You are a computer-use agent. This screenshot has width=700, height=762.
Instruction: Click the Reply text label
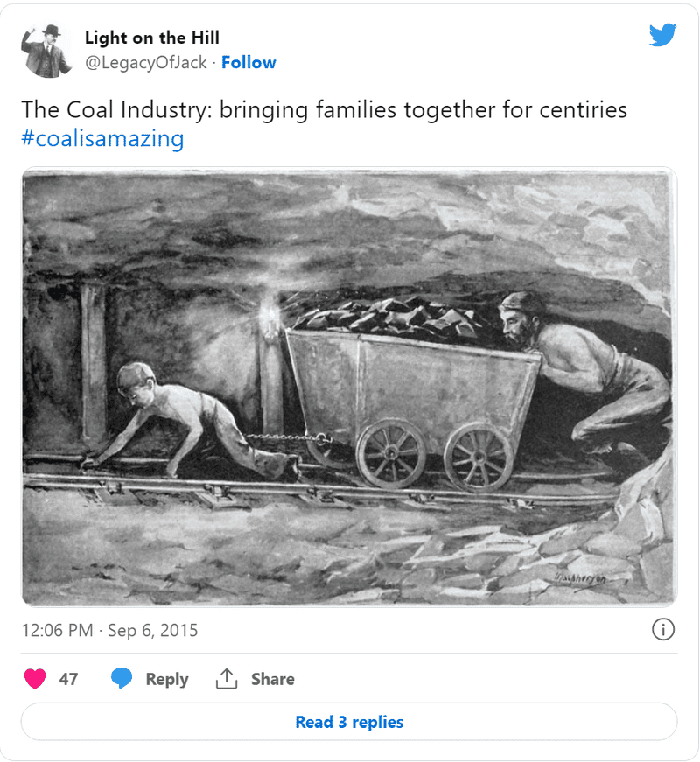pos(167,679)
